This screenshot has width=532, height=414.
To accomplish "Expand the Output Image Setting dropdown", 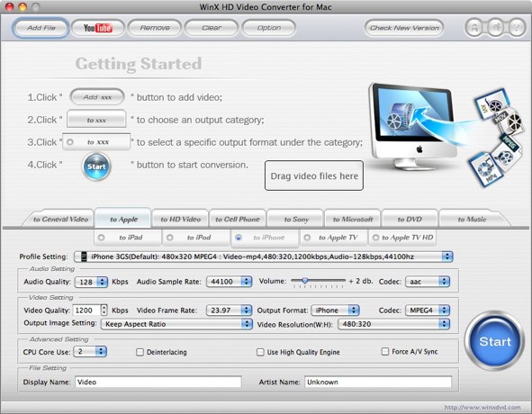I will click(176, 324).
